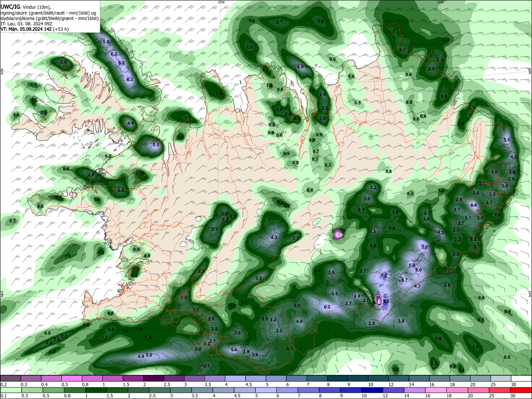
Task: Pick the bright red legend swatch labeled 30
Action: (x=522, y=390)
